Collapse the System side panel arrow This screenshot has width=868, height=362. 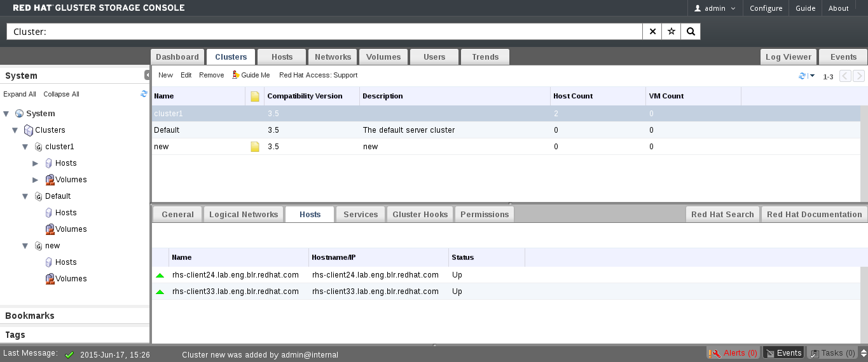147,75
